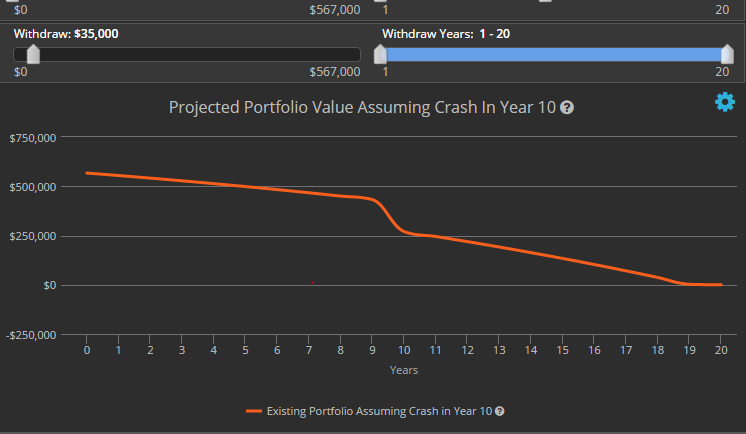Click help icon beside the chart title
Screen dimensions: 746x434
coord(567,108)
